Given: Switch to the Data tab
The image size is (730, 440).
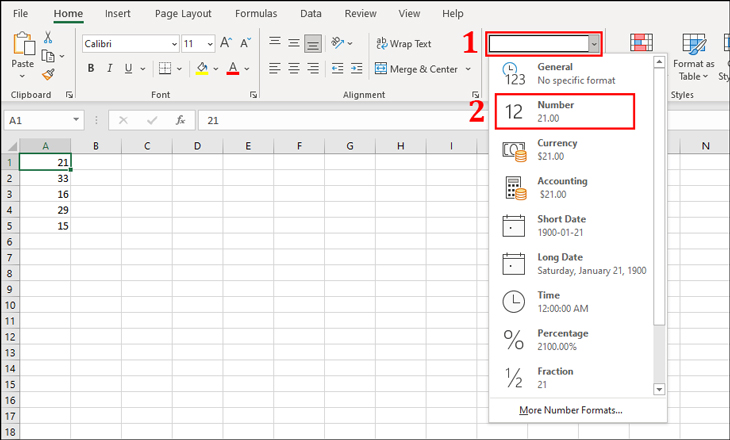Looking at the screenshot, I should 311,14.
